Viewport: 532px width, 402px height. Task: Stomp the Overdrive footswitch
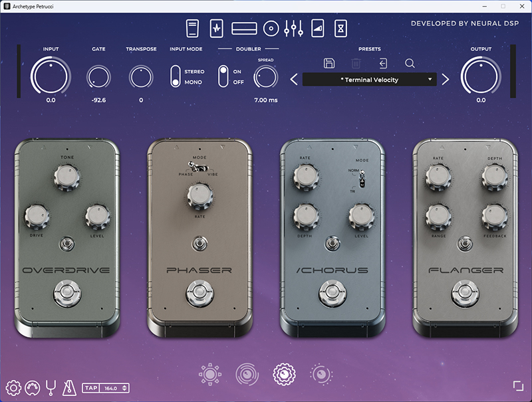(67, 294)
